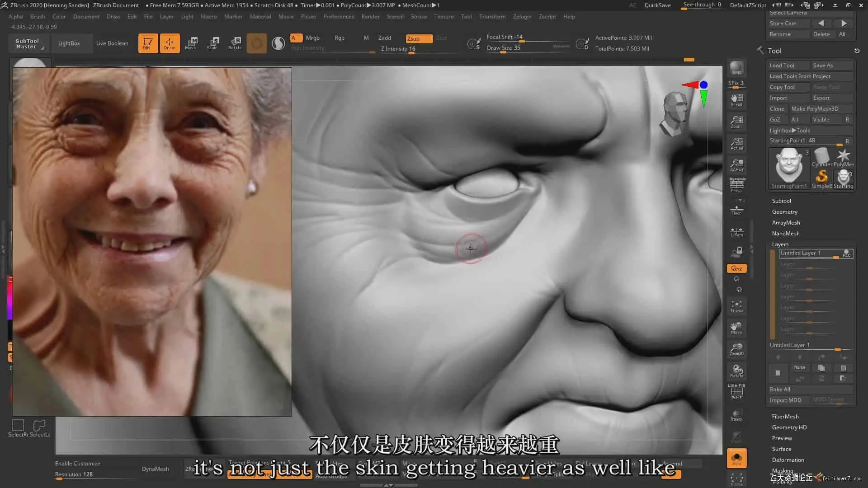868x488 pixels.
Task: Select the Rotate transform tool
Action: pyautogui.click(x=235, y=43)
